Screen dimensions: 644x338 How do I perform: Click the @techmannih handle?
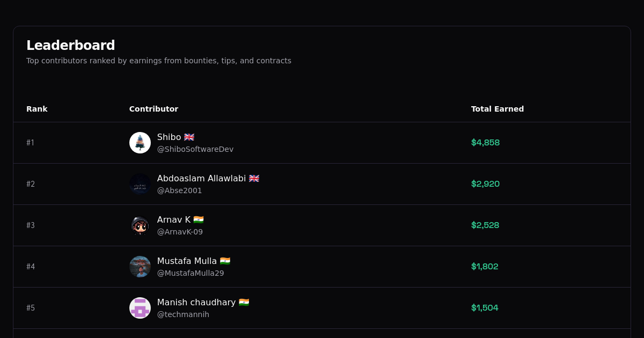tap(183, 314)
